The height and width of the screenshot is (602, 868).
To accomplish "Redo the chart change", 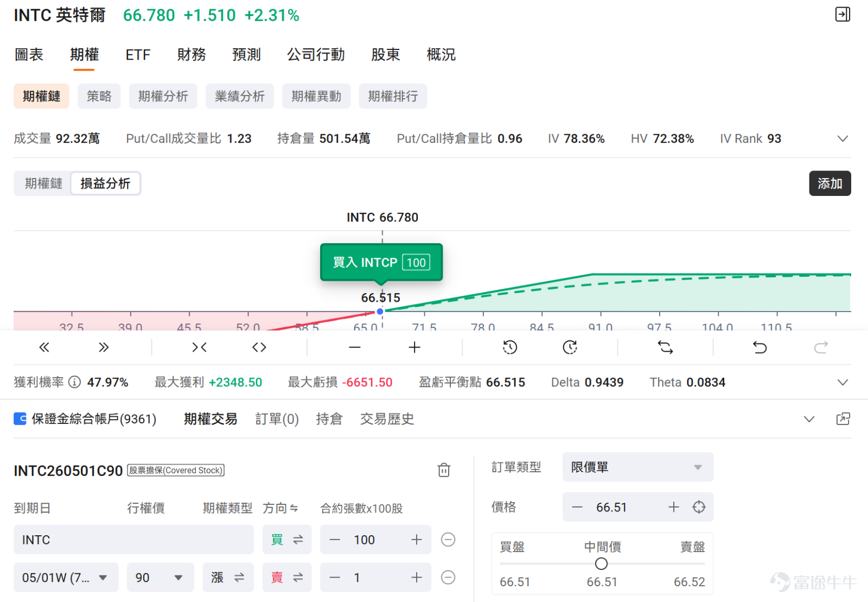I will point(821,347).
